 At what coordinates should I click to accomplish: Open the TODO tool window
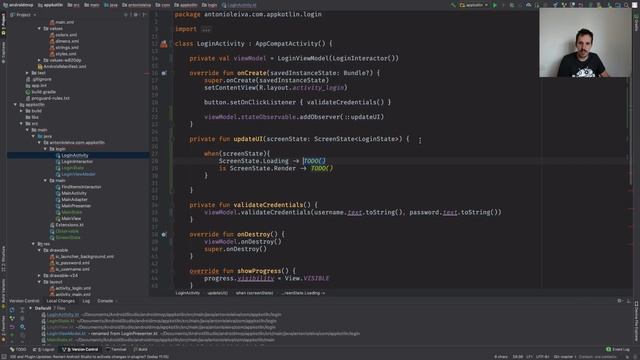(18, 349)
